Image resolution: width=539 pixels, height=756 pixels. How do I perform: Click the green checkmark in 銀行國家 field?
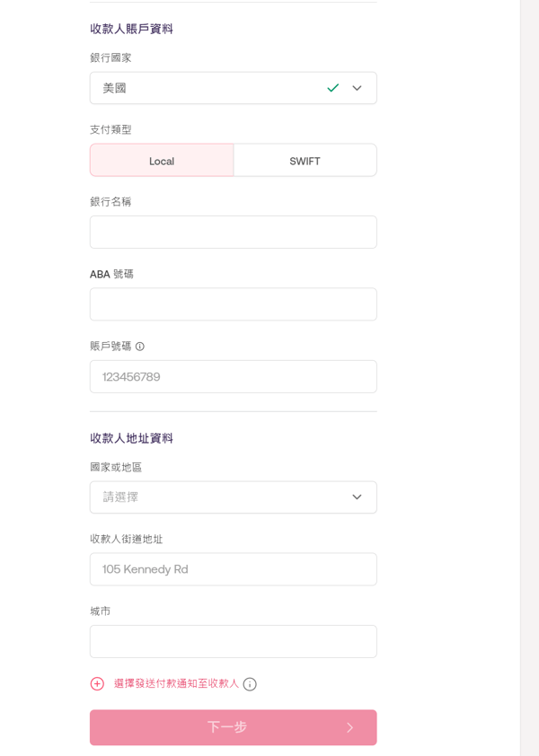point(333,88)
